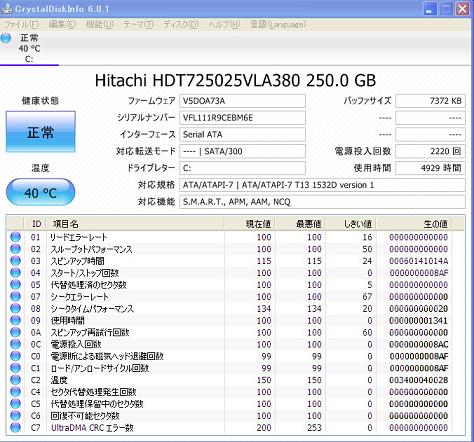Screen dimensions: 474x442
Task: Click the 現在値 column header
Action: point(250,224)
